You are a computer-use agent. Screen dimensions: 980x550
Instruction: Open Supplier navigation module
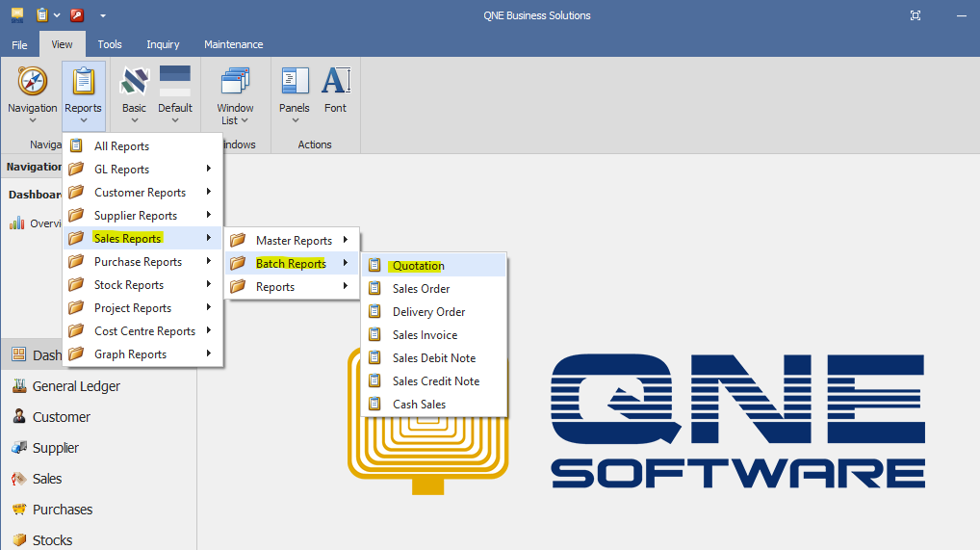coord(98,447)
